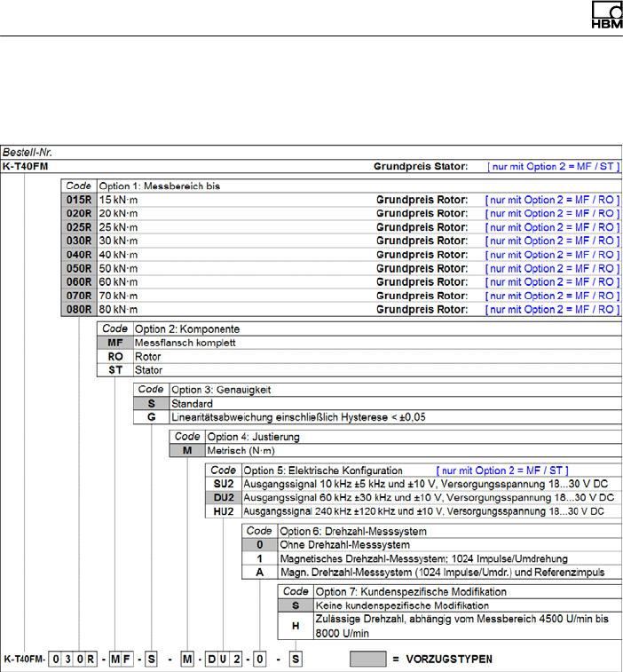Click the 'RO' code cell

pos(115,357)
